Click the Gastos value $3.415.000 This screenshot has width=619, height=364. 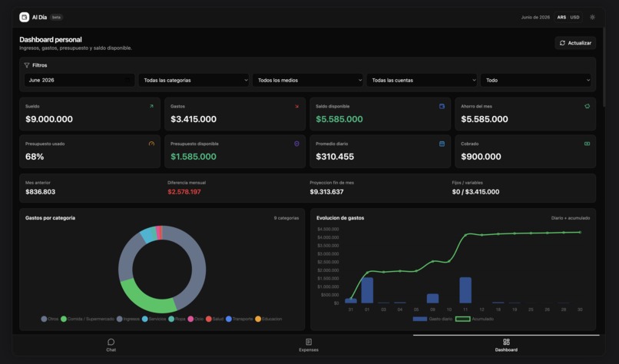194,119
